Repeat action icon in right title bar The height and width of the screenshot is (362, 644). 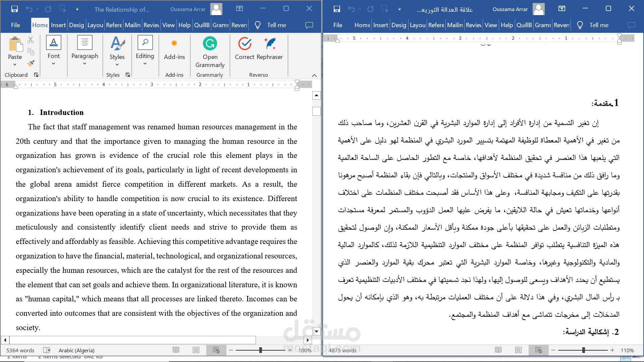pos(371,9)
